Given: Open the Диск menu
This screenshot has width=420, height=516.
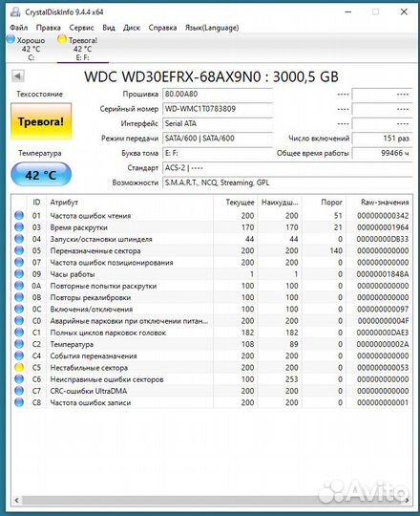Looking at the screenshot, I should [x=132, y=28].
